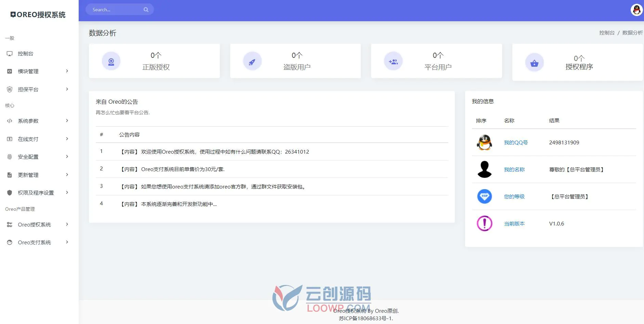Click the 担保平台 shield icon
The image size is (644, 324).
click(x=10, y=89)
